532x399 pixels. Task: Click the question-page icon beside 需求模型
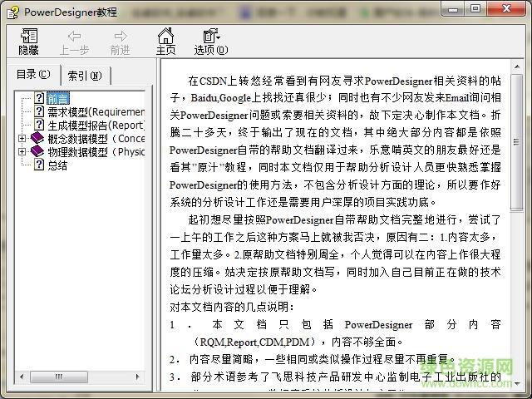[x=39, y=111]
